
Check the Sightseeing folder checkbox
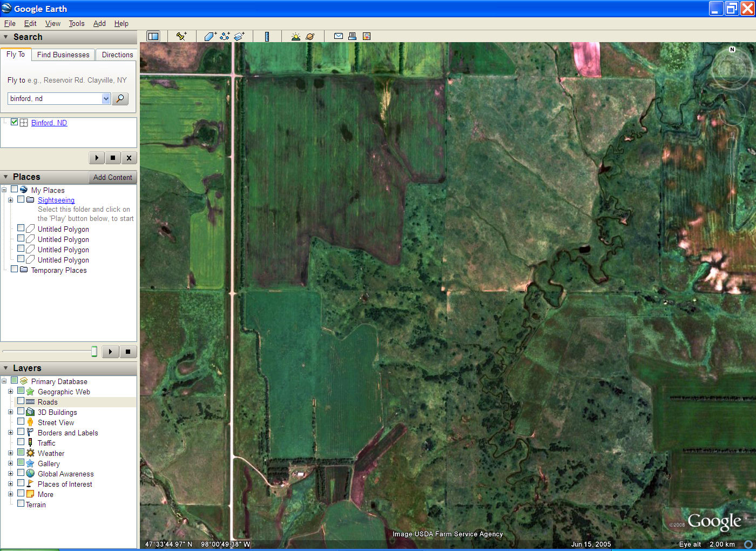click(x=21, y=199)
